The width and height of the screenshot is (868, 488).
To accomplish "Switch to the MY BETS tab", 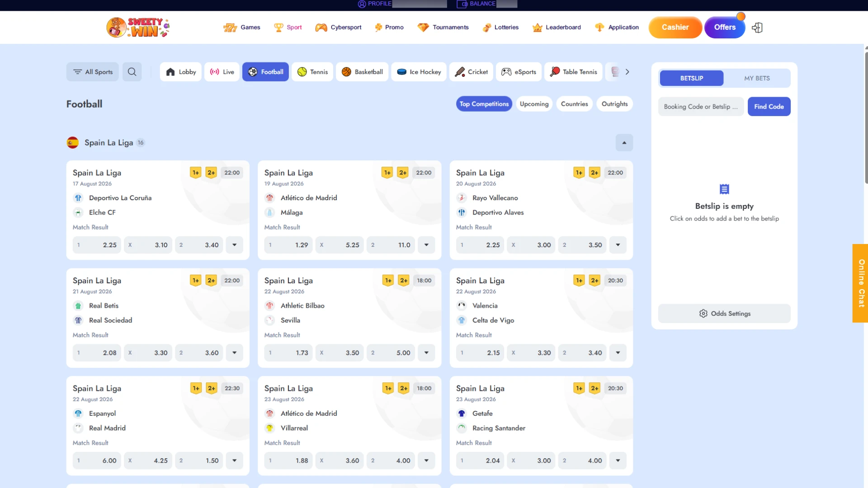I will (757, 78).
